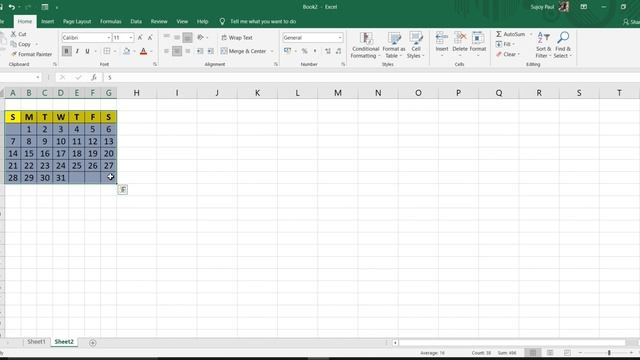This screenshot has width=640, height=360.
Task: Open the Page Layout tab
Action: point(77,22)
